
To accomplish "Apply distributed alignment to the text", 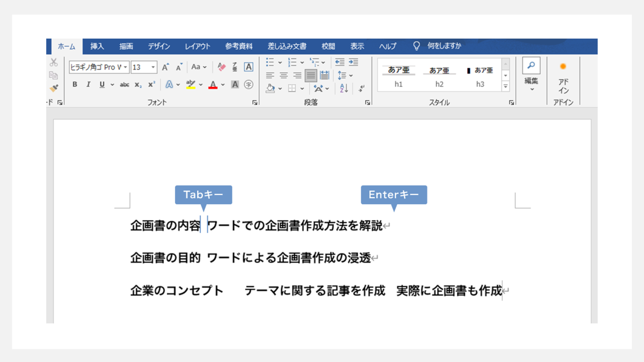I will click(325, 75).
